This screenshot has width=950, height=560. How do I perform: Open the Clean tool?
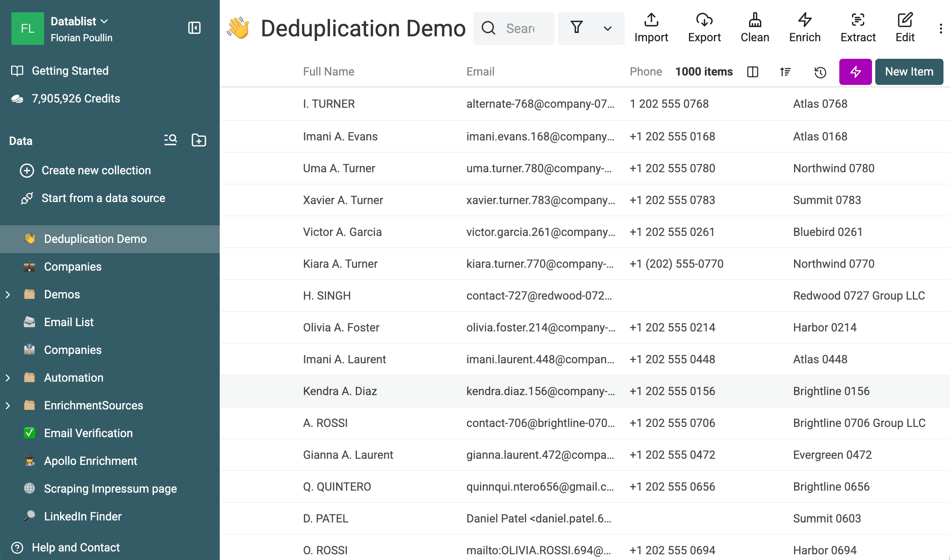tap(755, 28)
